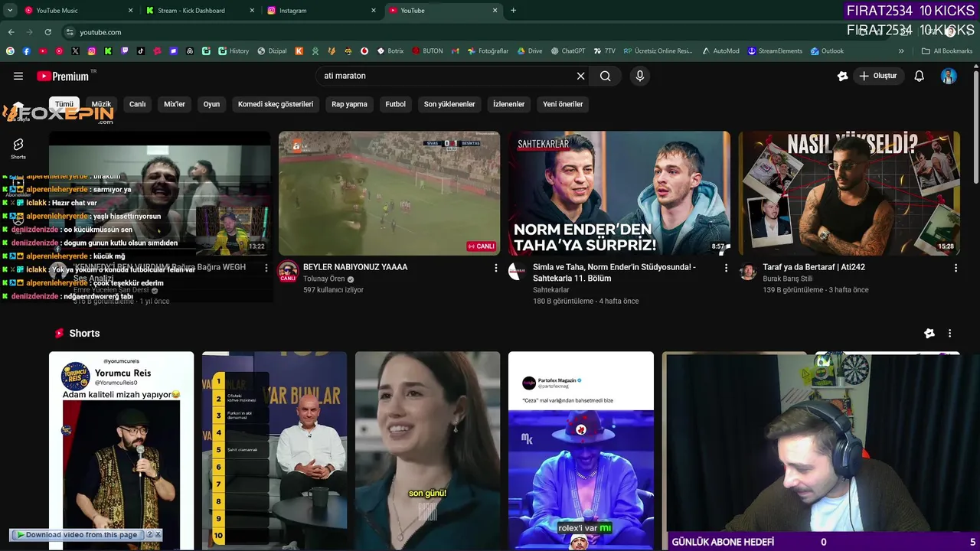Click the YouTube Premium logo
The width and height of the screenshot is (980, 551).
point(63,76)
